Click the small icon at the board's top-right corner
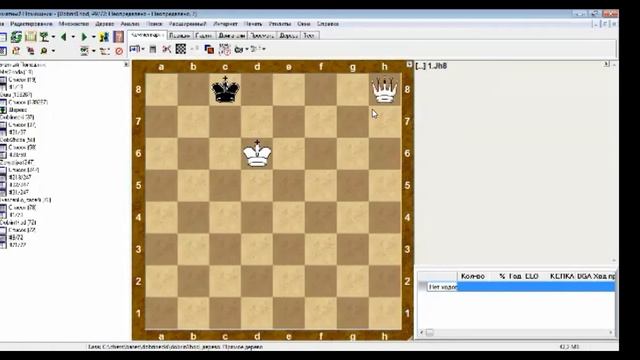 click(409, 64)
